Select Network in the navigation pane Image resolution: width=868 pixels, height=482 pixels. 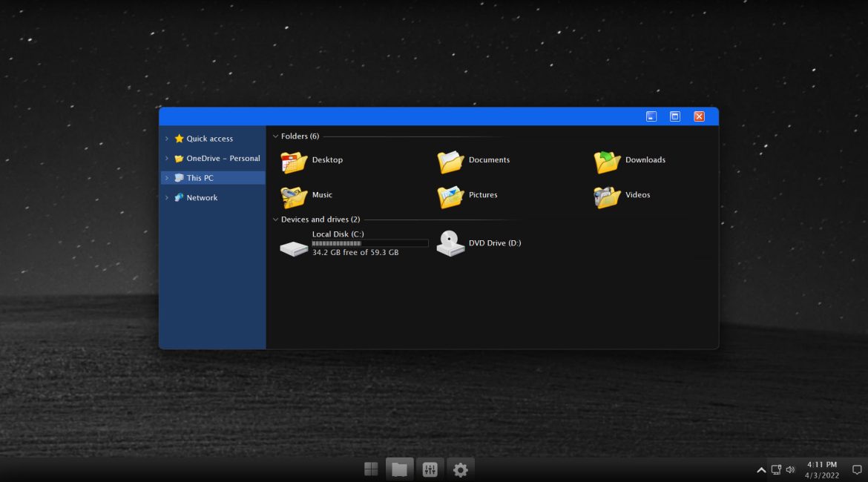pyautogui.click(x=202, y=198)
